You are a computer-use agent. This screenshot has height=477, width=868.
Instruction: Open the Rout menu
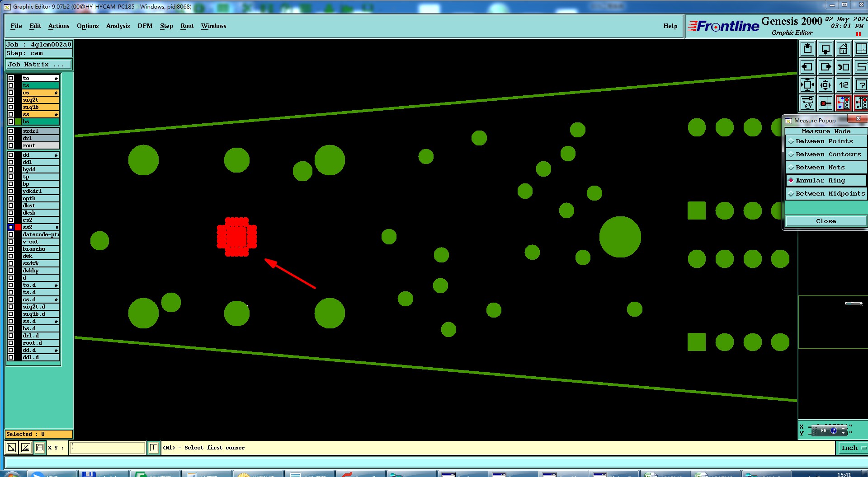pyautogui.click(x=187, y=26)
